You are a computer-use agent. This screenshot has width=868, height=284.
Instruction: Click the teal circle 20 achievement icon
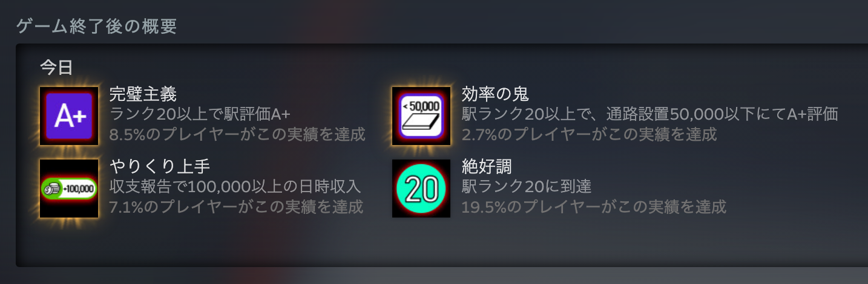coord(421,189)
